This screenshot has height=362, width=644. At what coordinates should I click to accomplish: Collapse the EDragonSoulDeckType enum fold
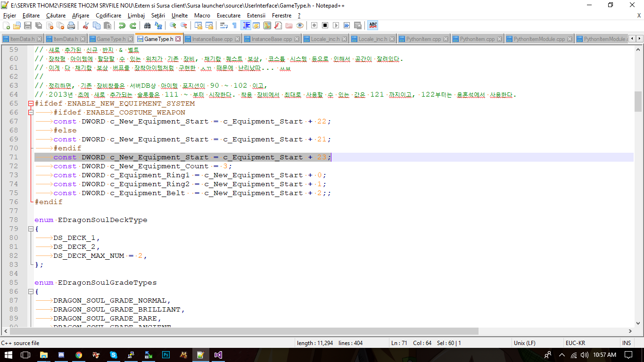coord(31,229)
